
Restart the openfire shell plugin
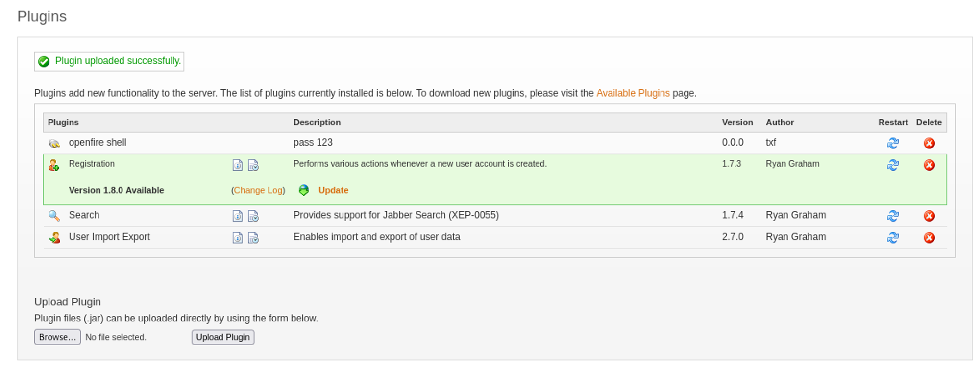click(x=893, y=143)
